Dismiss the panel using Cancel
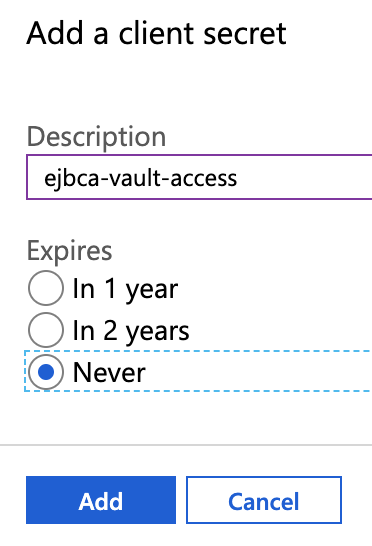The image size is (372, 546). (x=264, y=500)
